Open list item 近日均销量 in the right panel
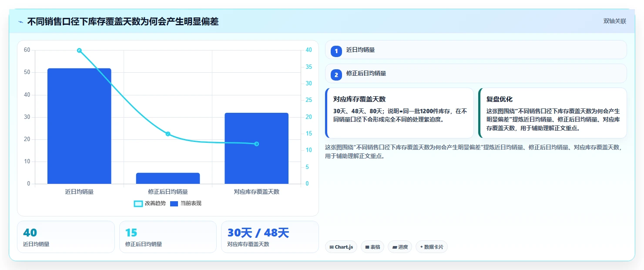 click(476, 50)
